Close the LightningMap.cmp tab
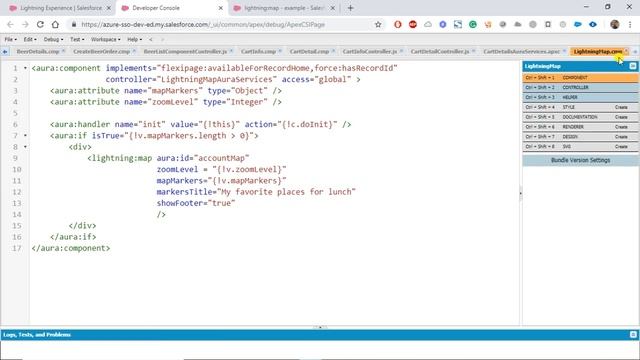The image size is (640, 360). click(x=626, y=51)
